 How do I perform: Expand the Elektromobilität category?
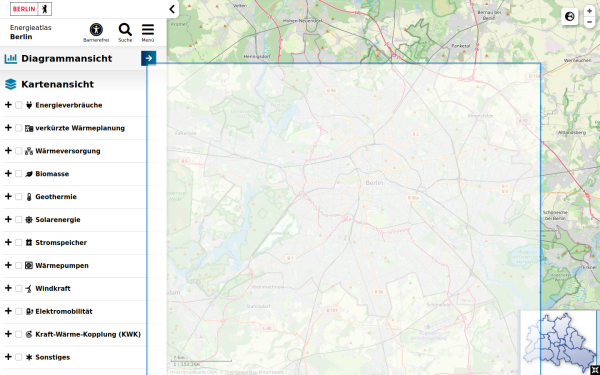click(8, 311)
